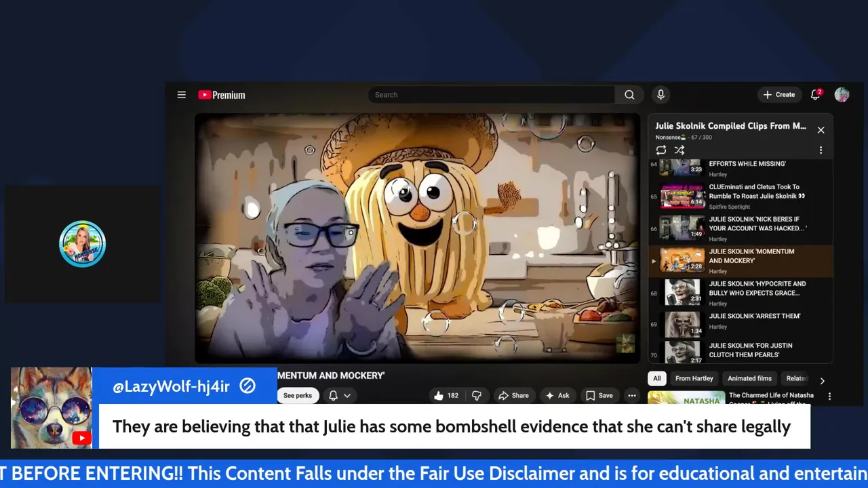Open the Create button menu

click(779, 95)
